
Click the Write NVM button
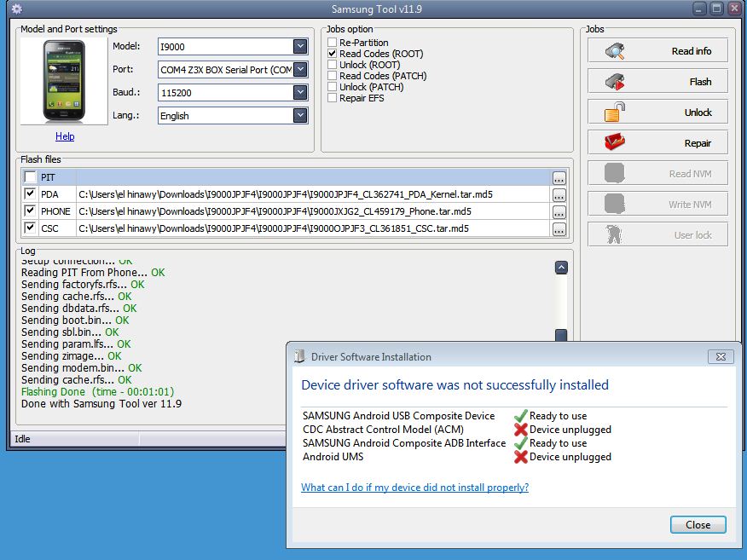click(657, 204)
